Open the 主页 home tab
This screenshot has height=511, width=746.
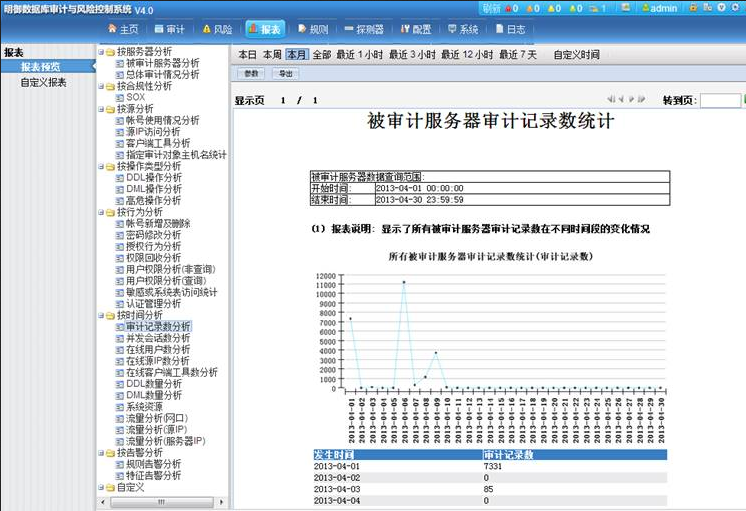(x=123, y=29)
